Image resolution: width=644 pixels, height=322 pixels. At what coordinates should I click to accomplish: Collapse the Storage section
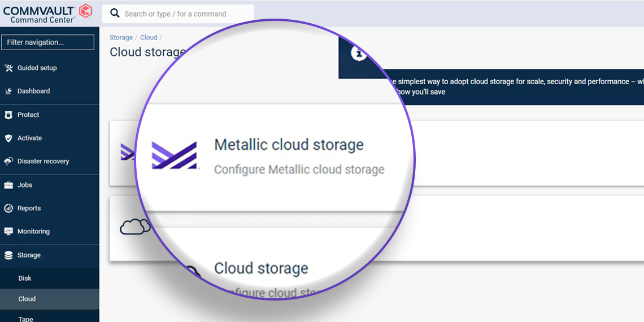[x=29, y=255]
